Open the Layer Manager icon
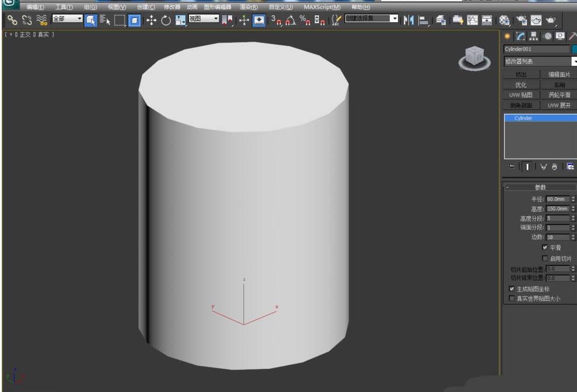This screenshot has width=577, height=392. [x=441, y=20]
